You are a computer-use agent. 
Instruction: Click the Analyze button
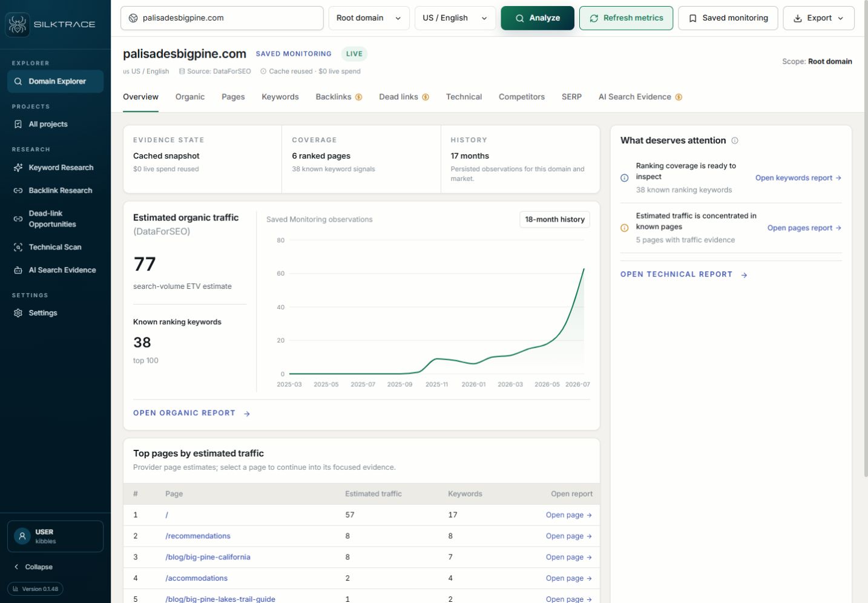click(x=538, y=18)
